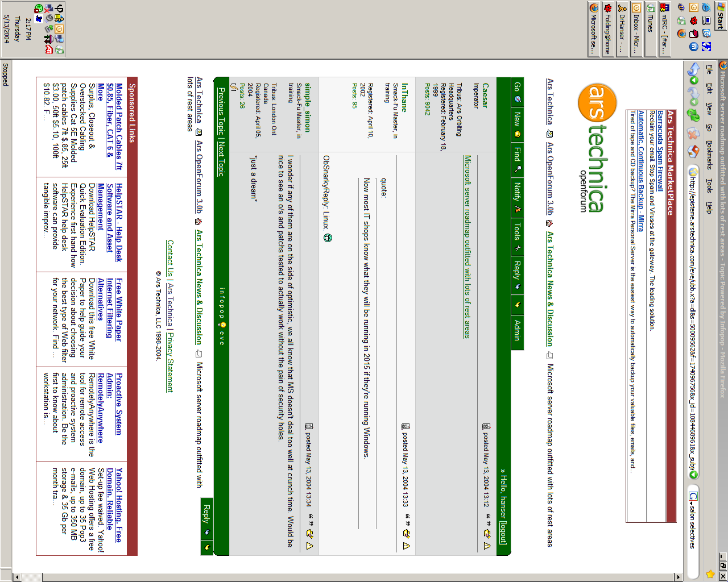728x582 pixels.
Task: Launch Internet Explorer from Quick Launch
Action: pyautogui.click(x=706, y=7)
